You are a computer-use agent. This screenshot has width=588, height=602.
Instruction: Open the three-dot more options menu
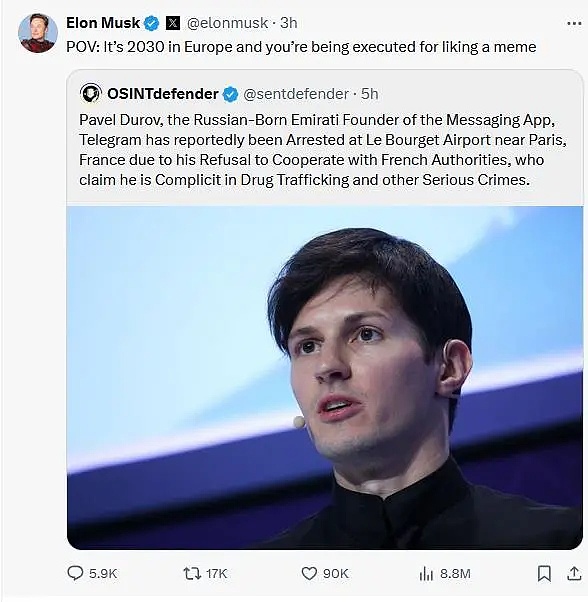pyautogui.click(x=574, y=24)
